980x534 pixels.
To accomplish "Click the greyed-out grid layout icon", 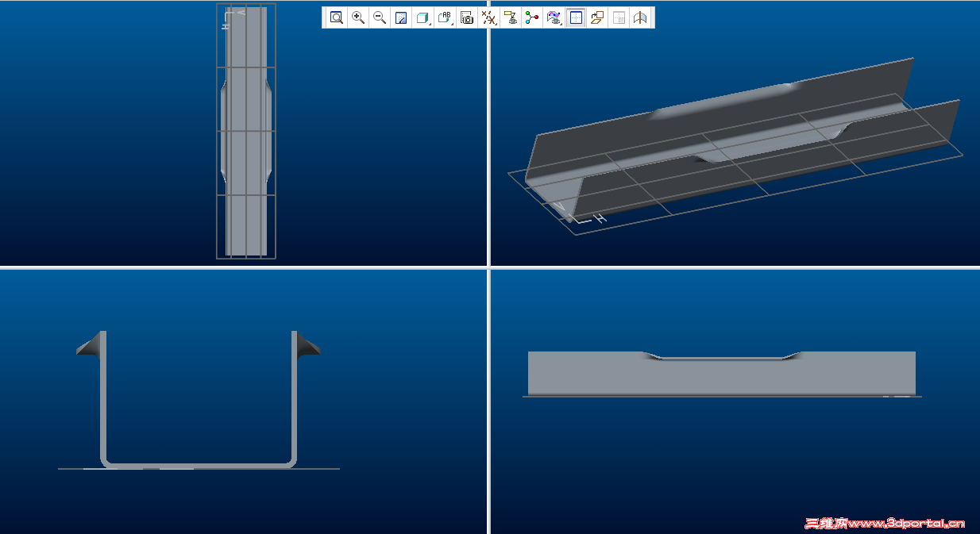I will pos(619,17).
